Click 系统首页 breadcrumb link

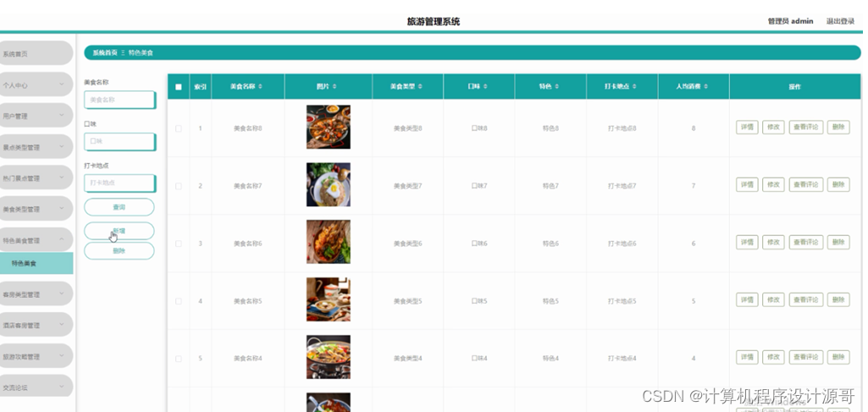coord(105,52)
